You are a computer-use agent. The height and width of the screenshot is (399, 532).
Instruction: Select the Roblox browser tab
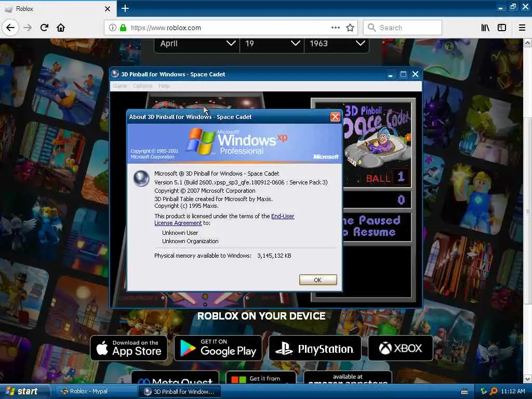(x=58, y=8)
